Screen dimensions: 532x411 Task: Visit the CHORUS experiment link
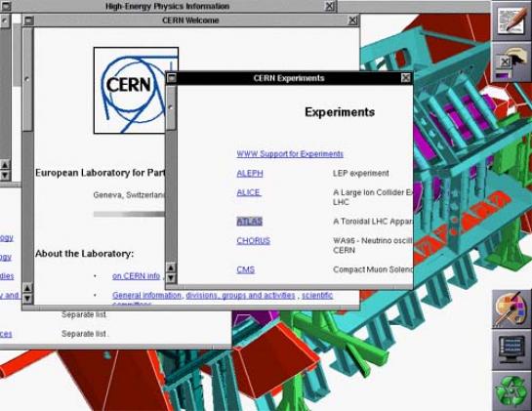point(254,240)
